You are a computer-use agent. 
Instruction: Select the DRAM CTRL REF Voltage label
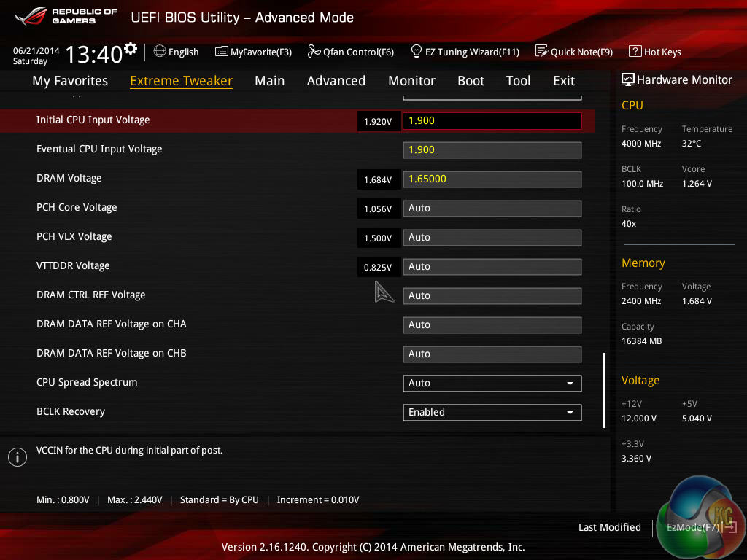pyautogui.click(x=91, y=295)
